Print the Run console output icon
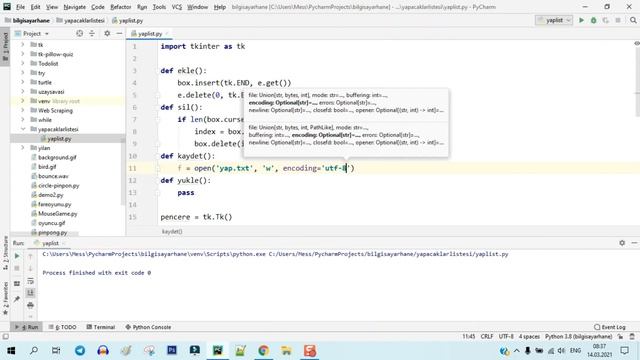This screenshot has height=360, width=640. pos(30,305)
